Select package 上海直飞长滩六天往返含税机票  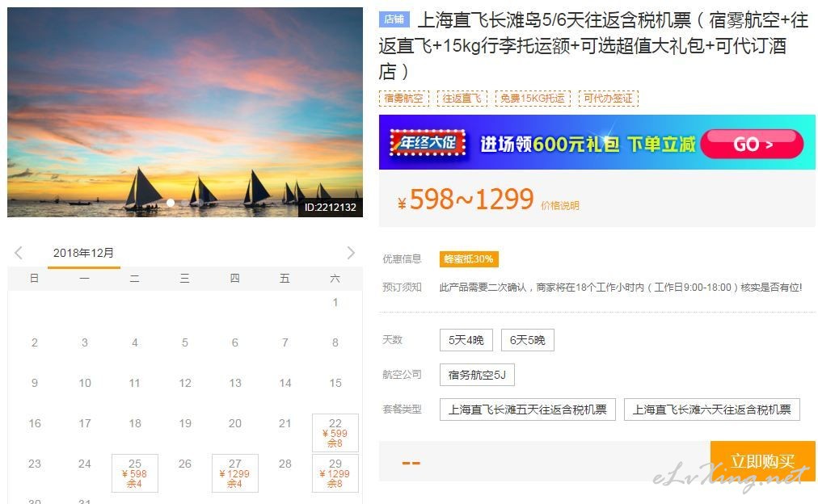[x=711, y=409]
